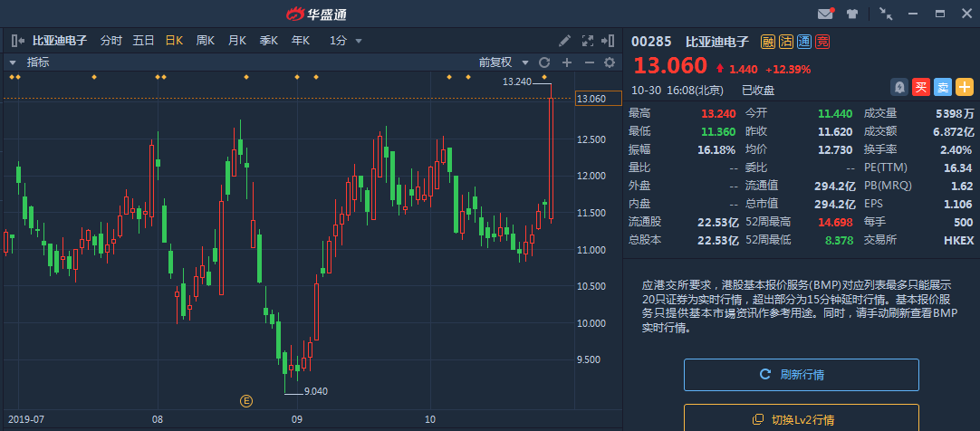Click 52周最高 value 14.698

[x=837, y=222]
